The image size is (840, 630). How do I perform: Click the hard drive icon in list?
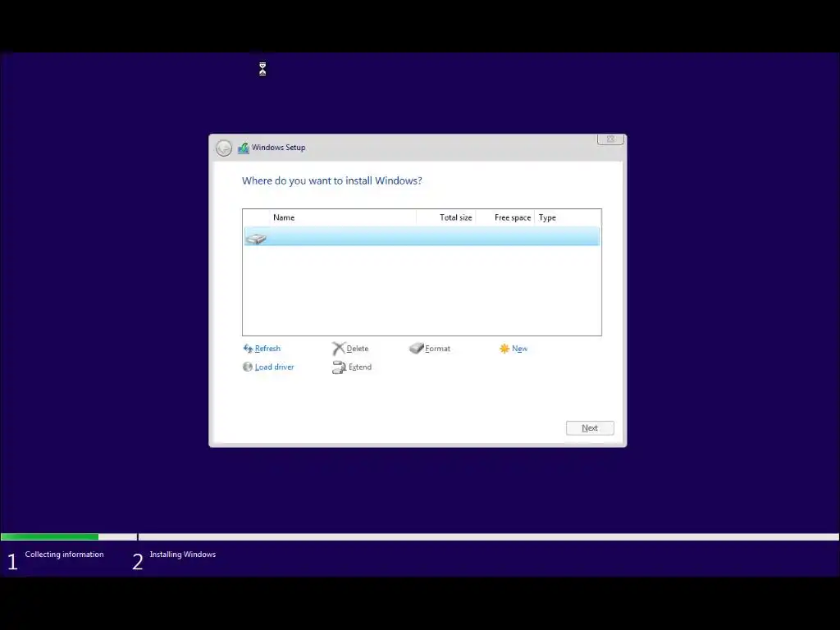click(x=256, y=239)
